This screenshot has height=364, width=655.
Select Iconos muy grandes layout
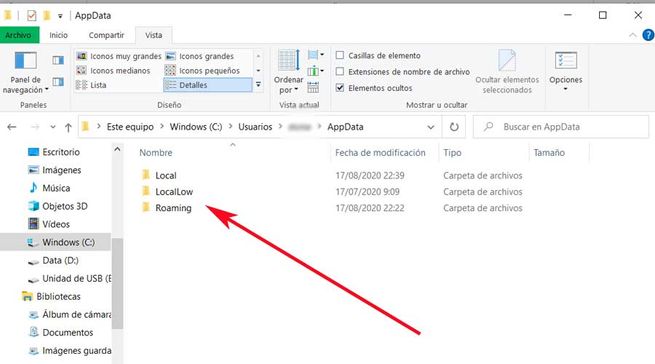[x=119, y=56]
